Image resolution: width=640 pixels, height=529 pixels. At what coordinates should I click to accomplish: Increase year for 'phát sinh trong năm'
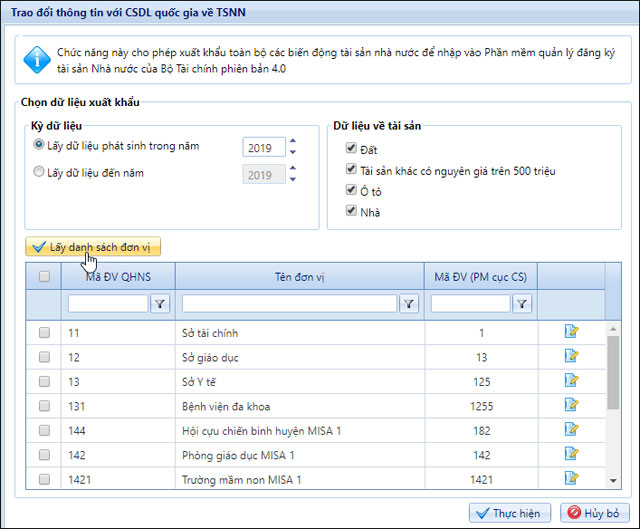pyautogui.click(x=292, y=142)
